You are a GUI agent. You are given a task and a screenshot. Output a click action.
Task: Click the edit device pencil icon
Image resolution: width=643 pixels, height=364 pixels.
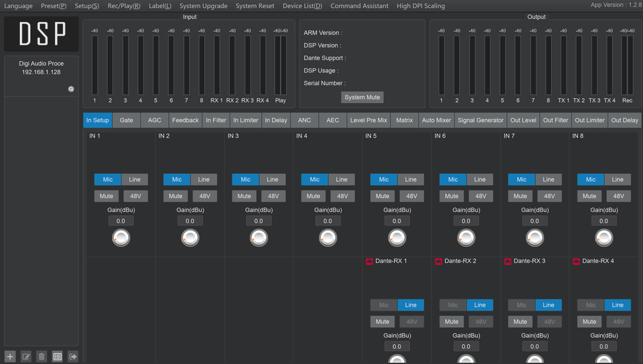(x=26, y=357)
